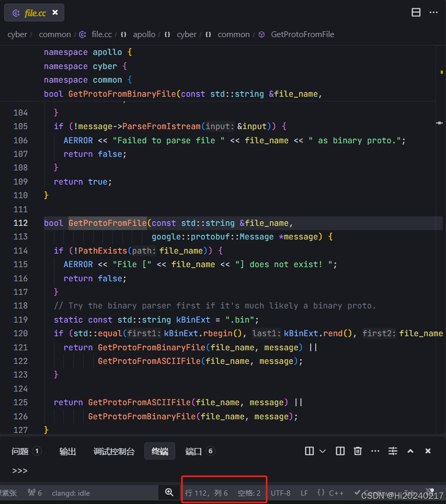Image resolution: width=446 pixels, height=504 pixels.
Task: Click broadcast ports status showing 6
Action: [x=35, y=492]
